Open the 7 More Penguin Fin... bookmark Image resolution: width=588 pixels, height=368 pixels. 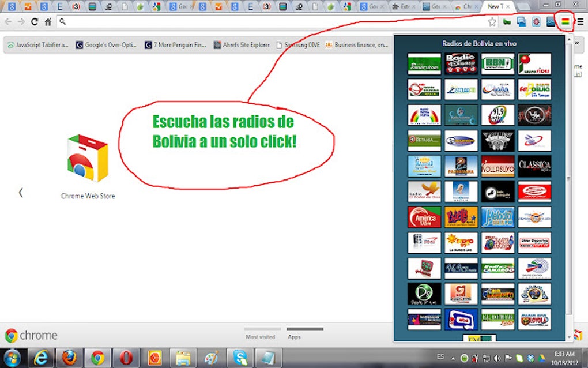[175, 44]
